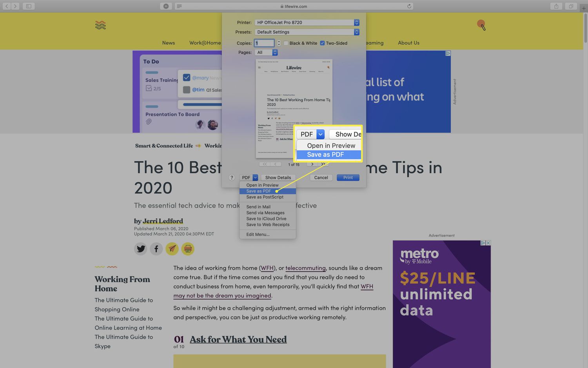Viewport: 588px width, 368px height.
Task: Show all tabs overview icon
Action: [571, 6]
